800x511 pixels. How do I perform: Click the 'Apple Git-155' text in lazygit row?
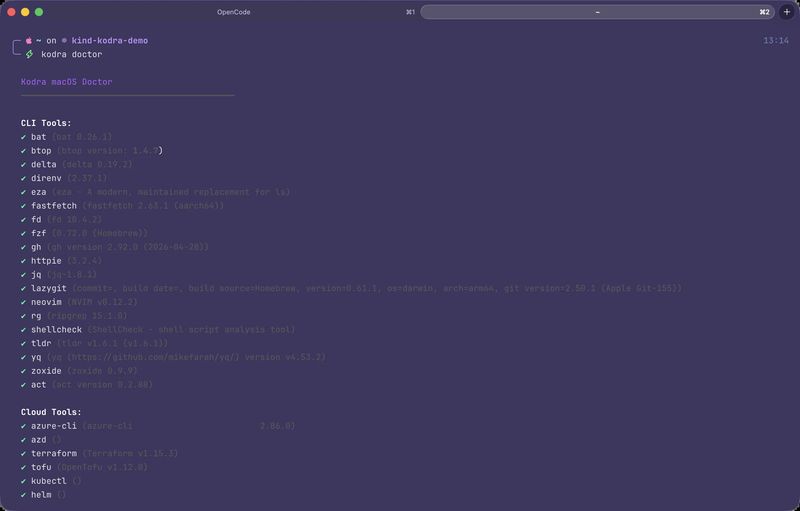641,288
